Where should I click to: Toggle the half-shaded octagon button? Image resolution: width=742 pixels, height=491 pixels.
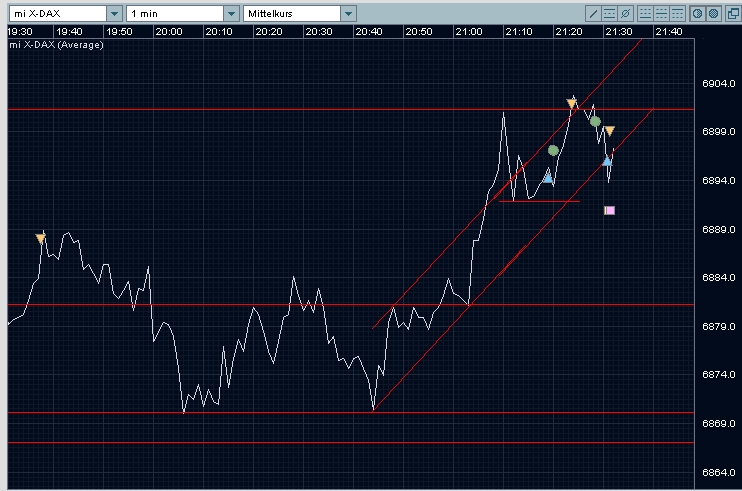698,13
